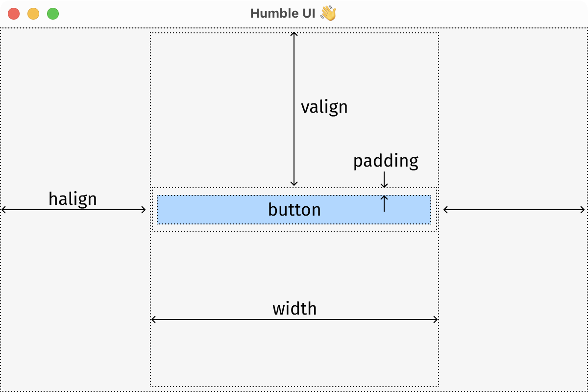Close the Humble UI window

click(x=14, y=14)
